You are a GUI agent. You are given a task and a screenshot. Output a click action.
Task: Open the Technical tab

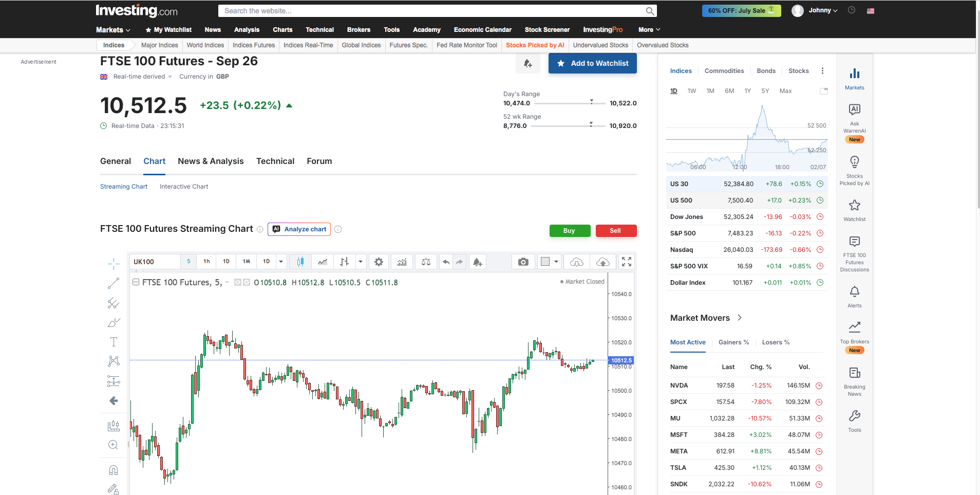point(275,161)
